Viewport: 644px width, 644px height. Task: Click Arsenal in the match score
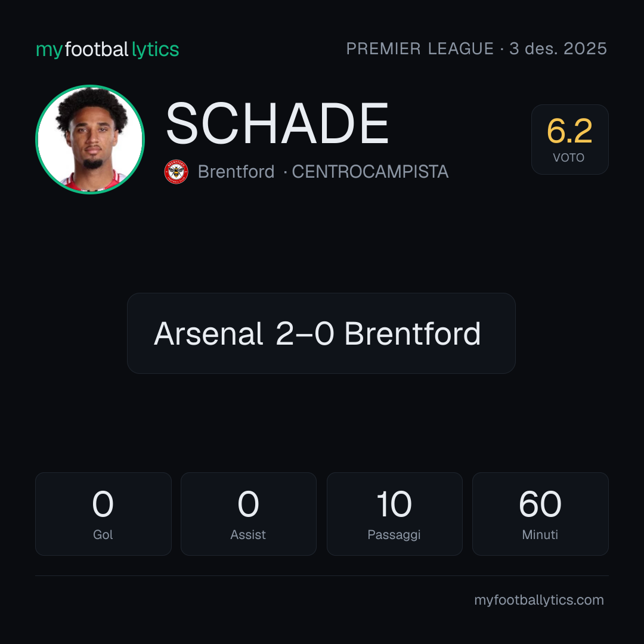[208, 333]
